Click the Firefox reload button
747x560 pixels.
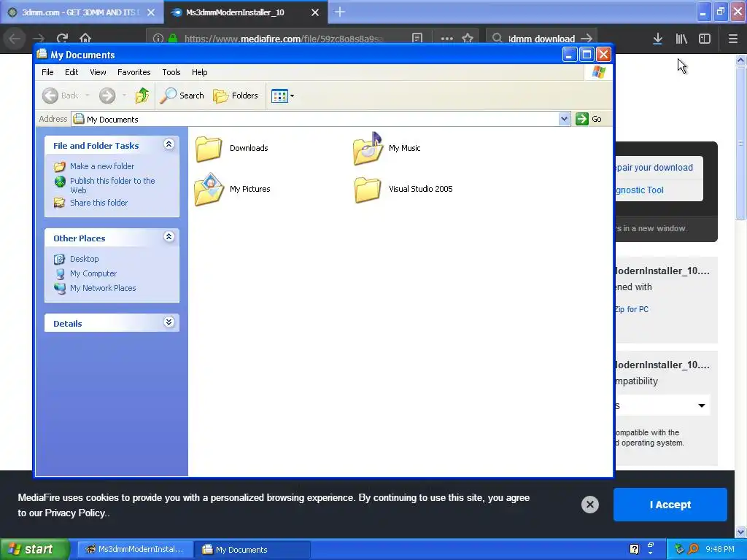[62, 39]
